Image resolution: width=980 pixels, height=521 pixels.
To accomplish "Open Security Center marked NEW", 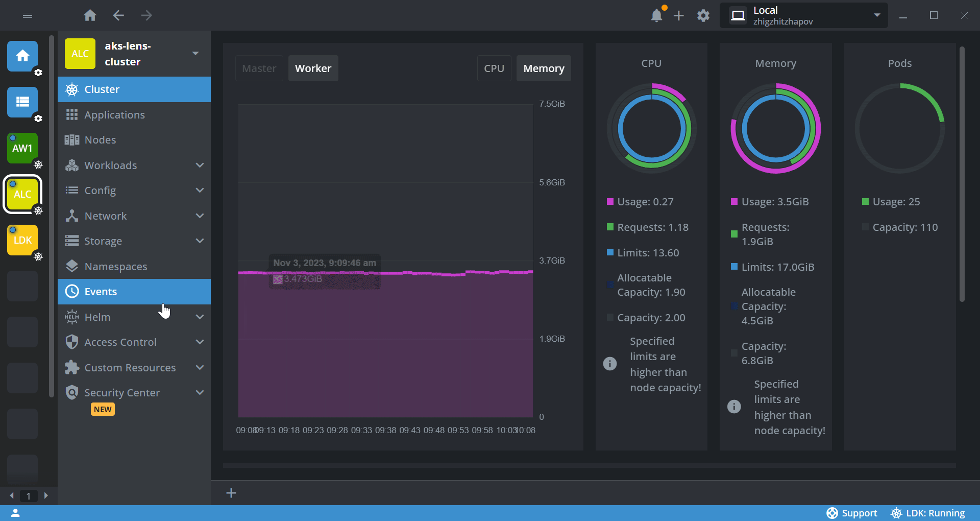I will point(121,392).
